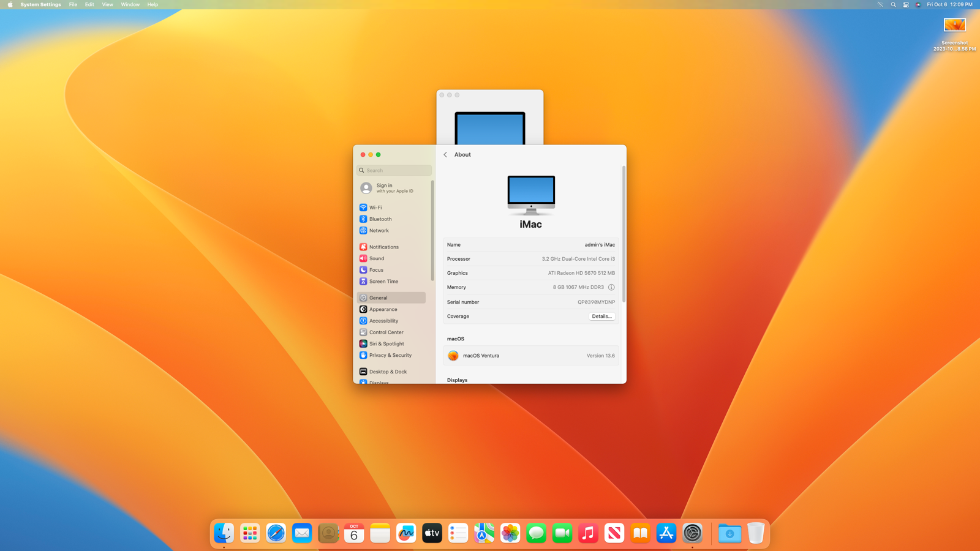The image size is (980, 551).
Task: Open Appearance settings
Action: (391, 309)
